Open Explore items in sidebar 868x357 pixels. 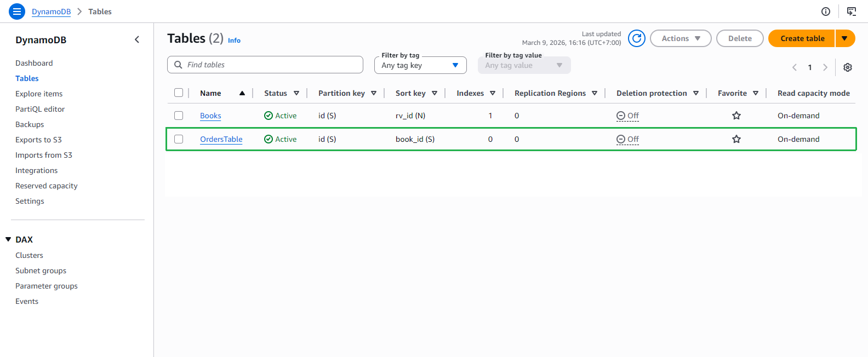[39, 94]
